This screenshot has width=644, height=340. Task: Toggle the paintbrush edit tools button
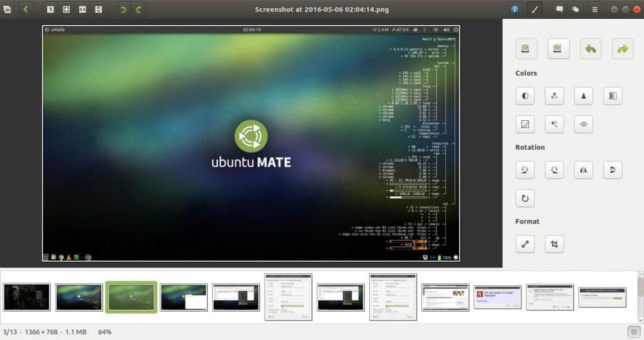tap(533, 9)
